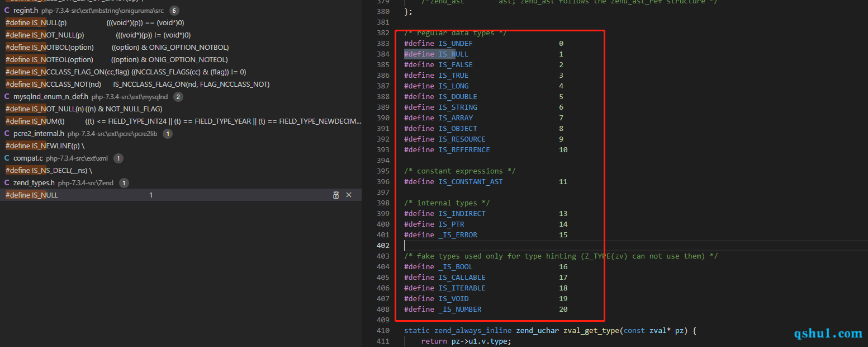The height and width of the screenshot is (347, 868).
Task: Click line number 402 in the gutter
Action: (x=383, y=246)
